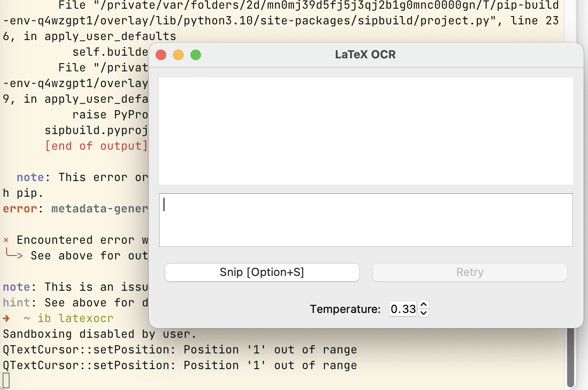
Task: Select the Temperature value field showing 0.33
Action: (403, 309)
